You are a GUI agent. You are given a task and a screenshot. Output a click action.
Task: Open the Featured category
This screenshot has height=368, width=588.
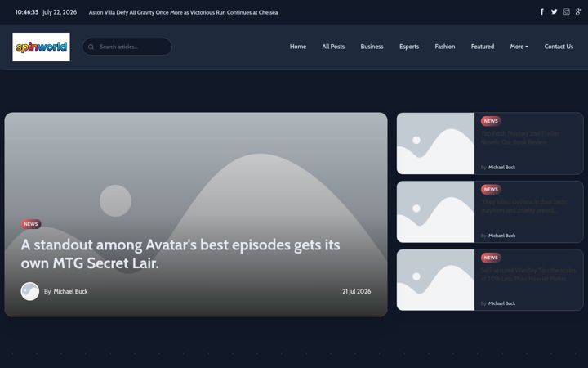pyautogui.click(x=483, y=47)
